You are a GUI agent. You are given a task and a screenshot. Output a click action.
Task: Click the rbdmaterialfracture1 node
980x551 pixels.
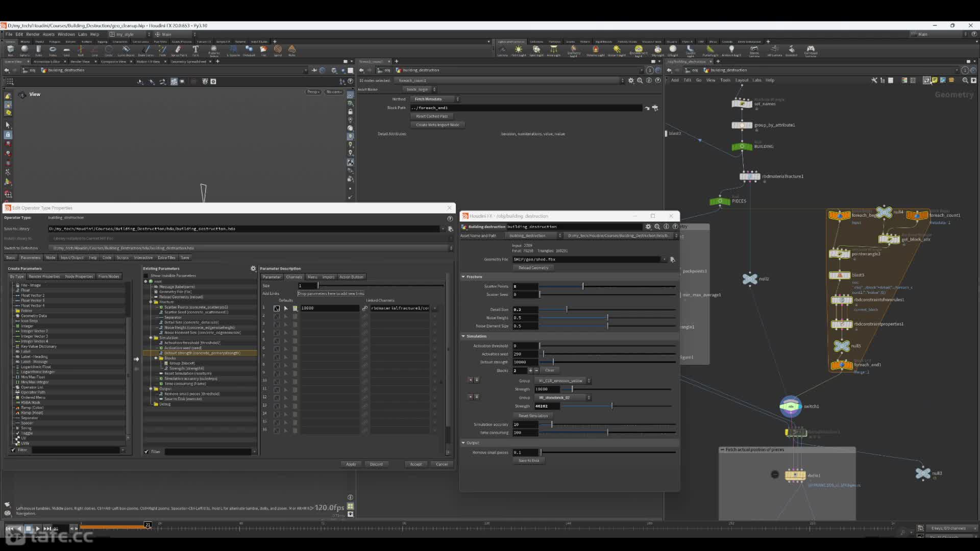(750, 177)
